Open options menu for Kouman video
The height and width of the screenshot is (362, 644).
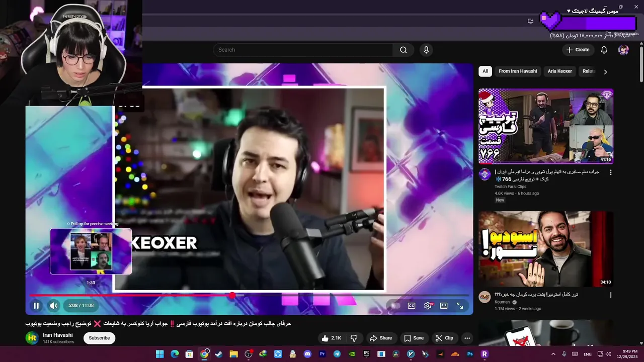[x=611, y=295]
